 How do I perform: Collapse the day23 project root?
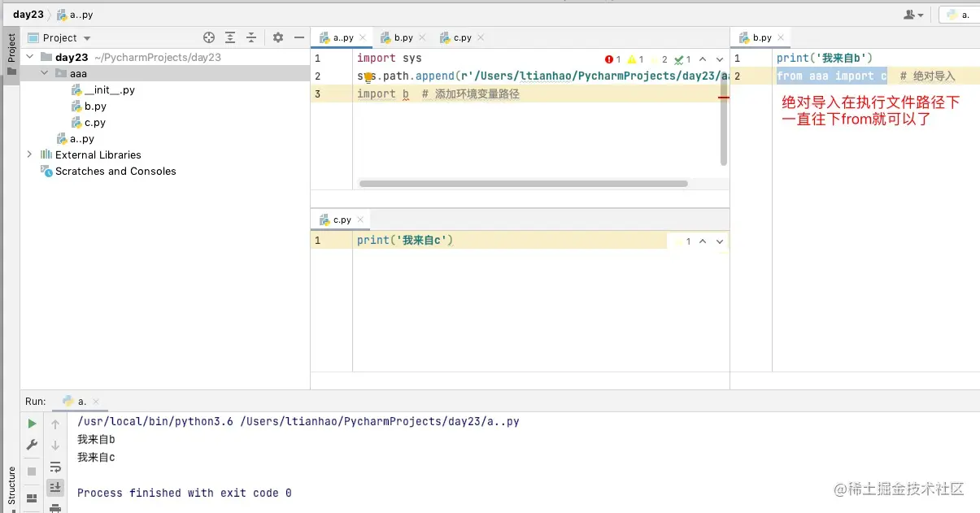30,57
